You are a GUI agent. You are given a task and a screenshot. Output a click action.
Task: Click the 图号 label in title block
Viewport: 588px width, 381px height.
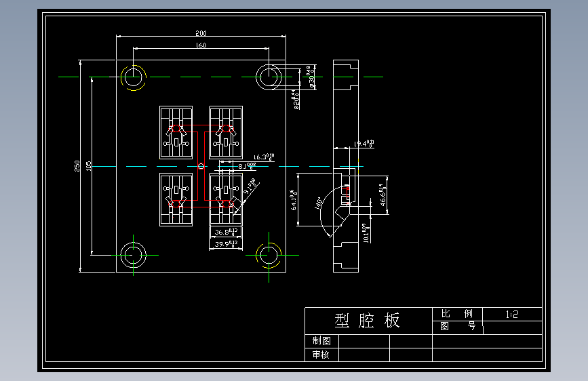point(458,325)
